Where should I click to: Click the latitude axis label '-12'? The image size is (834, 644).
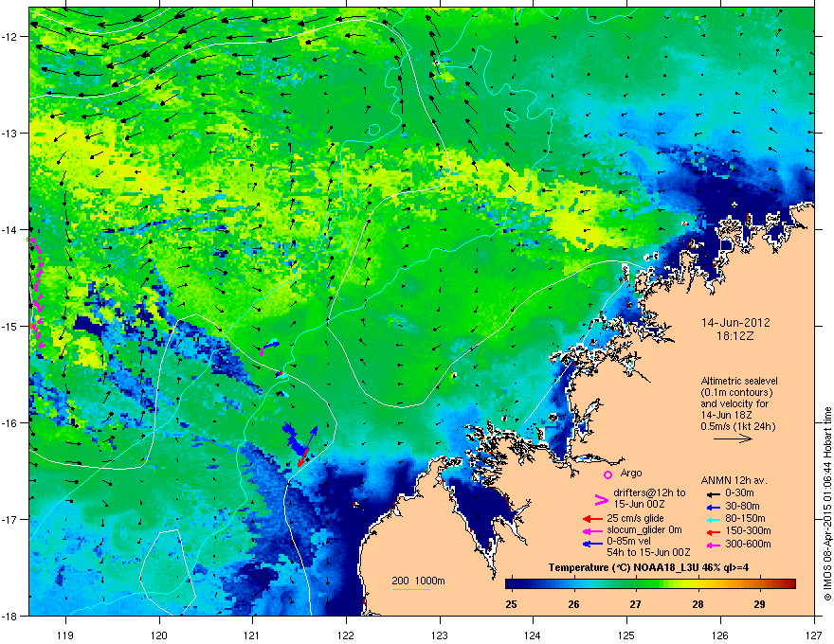click(9, 37)
